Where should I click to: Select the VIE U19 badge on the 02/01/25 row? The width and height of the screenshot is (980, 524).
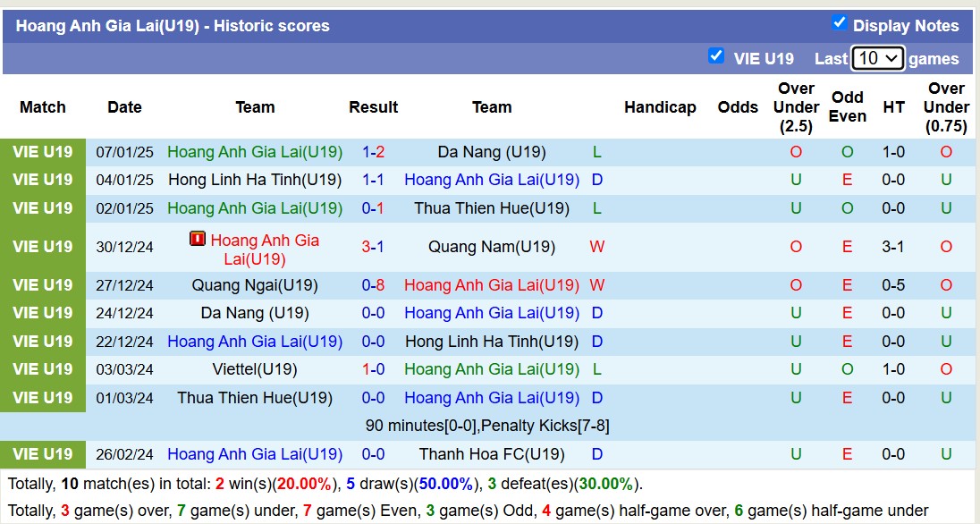click(42, 207)
